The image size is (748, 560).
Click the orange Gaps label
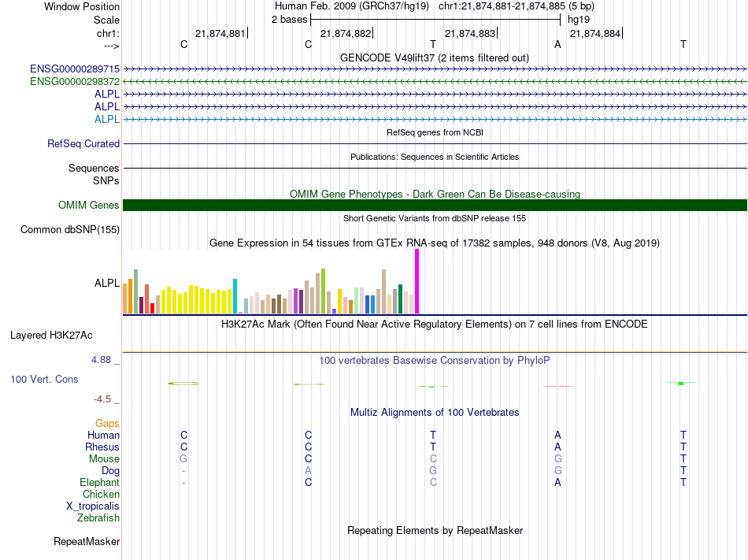[x=107, y=424]
